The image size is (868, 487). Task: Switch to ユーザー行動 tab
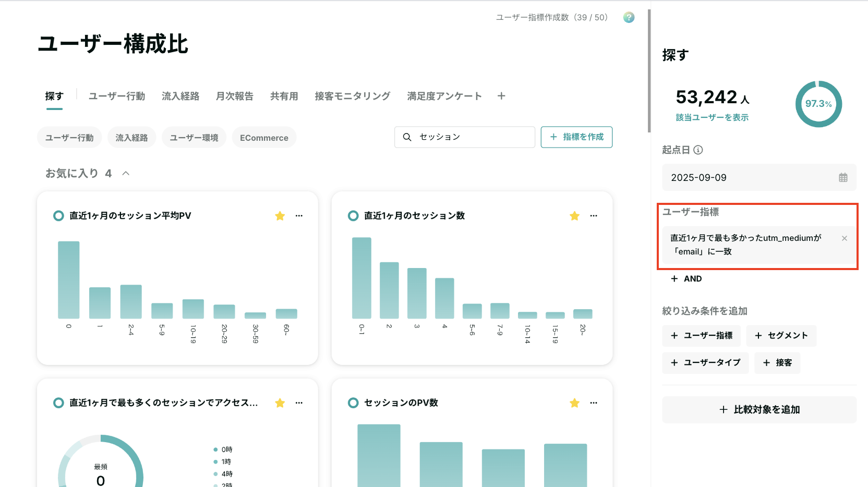pyautogui.click(x=117, y=96)
